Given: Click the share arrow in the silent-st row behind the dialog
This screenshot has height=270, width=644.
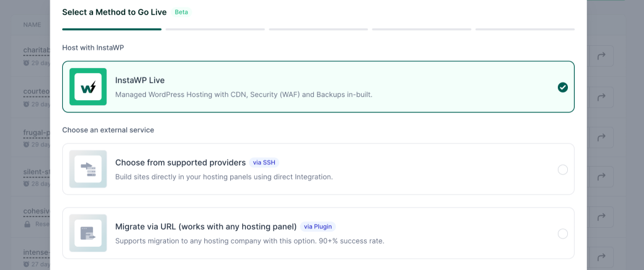Looking at the screenshot, I should (x=601, y=177).
